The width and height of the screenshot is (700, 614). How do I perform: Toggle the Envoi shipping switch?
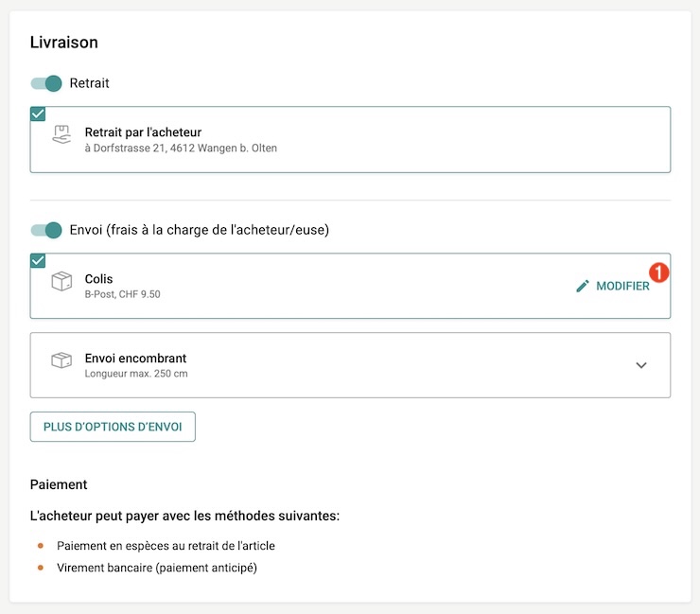point(46,230)
